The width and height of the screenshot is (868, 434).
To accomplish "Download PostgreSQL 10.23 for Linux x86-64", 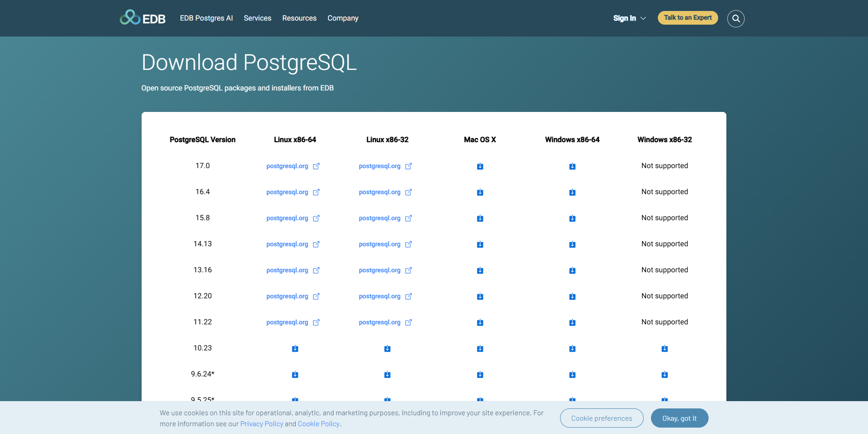I will pyautogui.click(x=295, y=349).
